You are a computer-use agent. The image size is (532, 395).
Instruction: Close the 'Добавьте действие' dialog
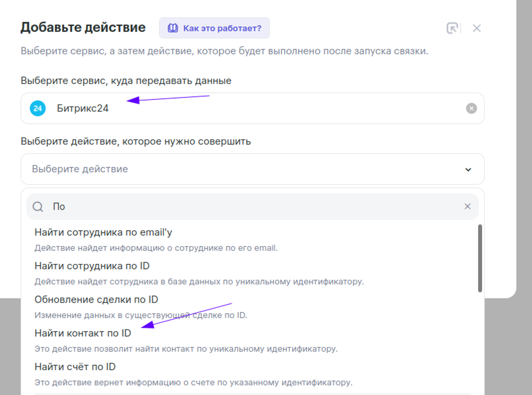click(x=477, y=28)
